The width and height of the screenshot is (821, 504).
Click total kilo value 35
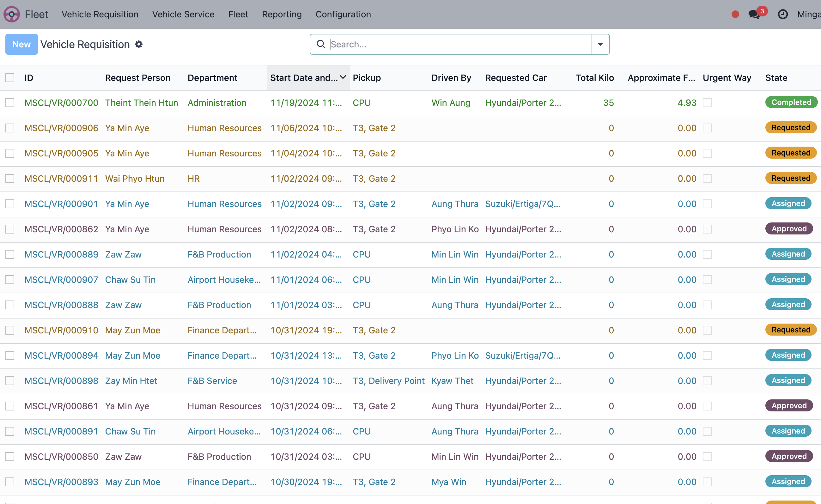tap(608, 103)
